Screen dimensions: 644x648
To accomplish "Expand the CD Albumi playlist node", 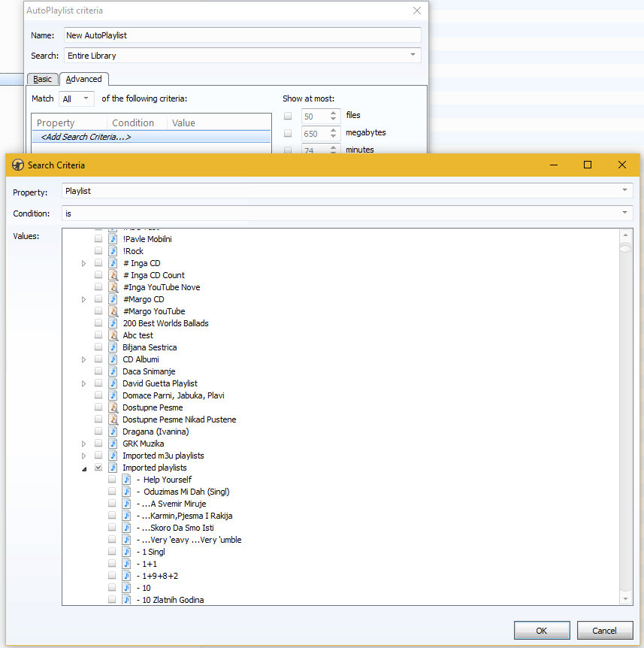I will pyautogui.click(x=84, y=359).
